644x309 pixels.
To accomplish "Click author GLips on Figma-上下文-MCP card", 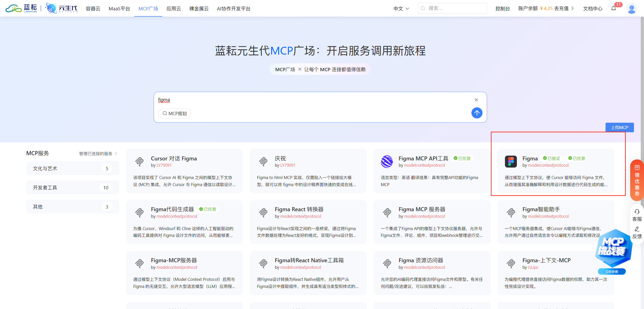I will pos(533,267).
